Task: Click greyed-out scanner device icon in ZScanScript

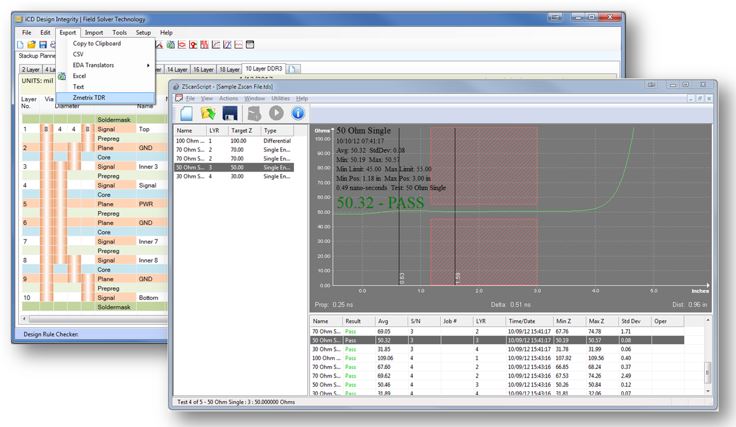Action: 254,113
